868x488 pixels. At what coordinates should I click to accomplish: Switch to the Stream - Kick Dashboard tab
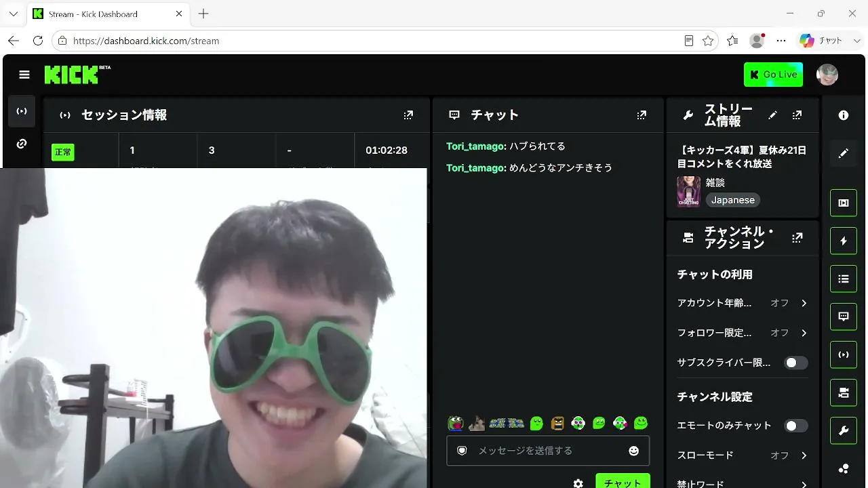(x=108, y=14)
